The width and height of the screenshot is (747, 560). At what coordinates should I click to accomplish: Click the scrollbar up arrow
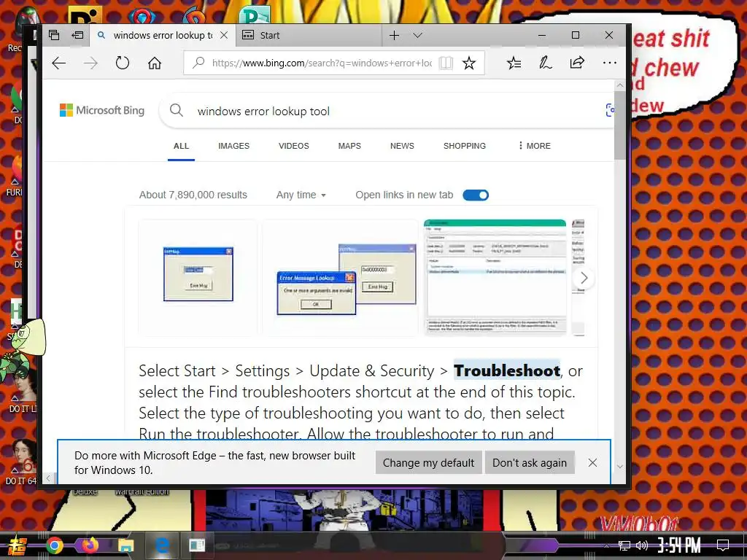click(x=619, y=85)
